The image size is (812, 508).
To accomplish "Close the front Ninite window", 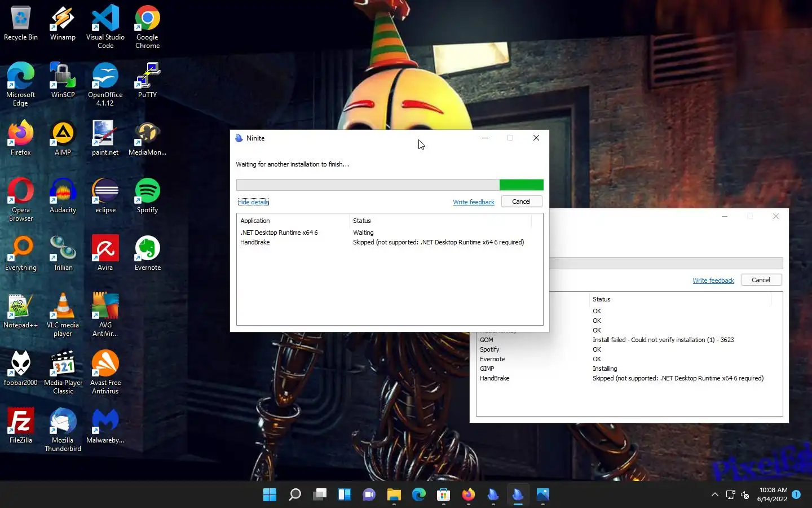I will pos(536,138).
